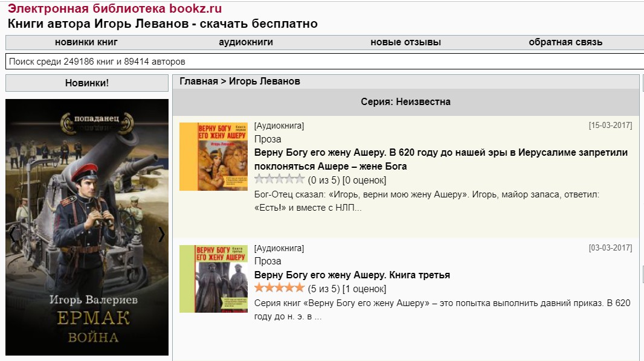Open the lion cover thumbnail of the first audiobook

click(x=214, y=156)
